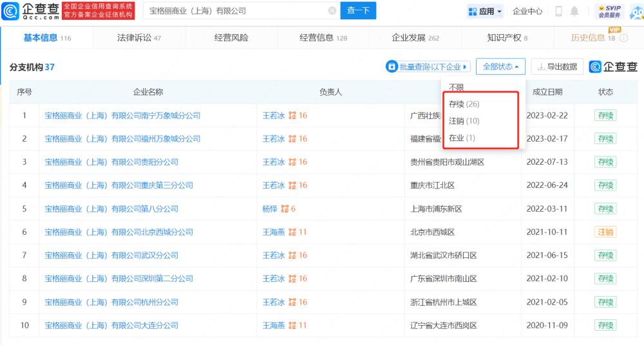Click 王若冰 name in row 1
Screen dimensions: 644x345
coord(274,115)
